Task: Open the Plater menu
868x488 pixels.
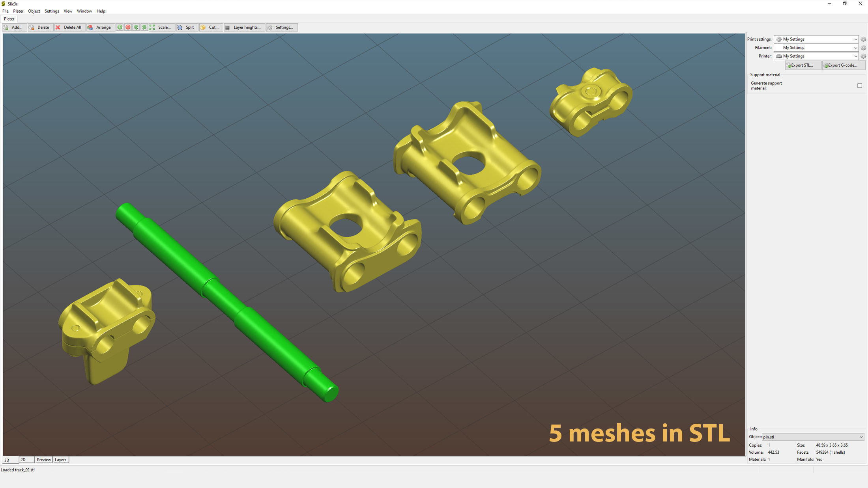Action: 18,11
